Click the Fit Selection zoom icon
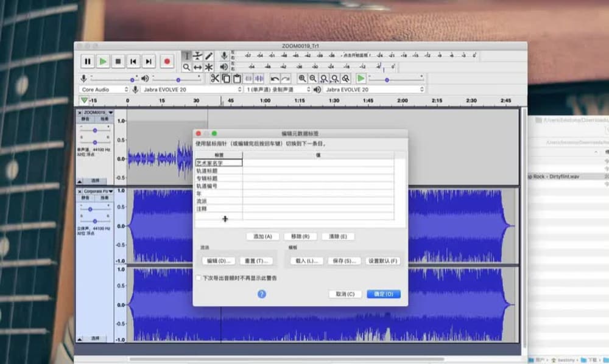Image resolution: width=609 pixels, height=364 pixels. click(324, 79)
